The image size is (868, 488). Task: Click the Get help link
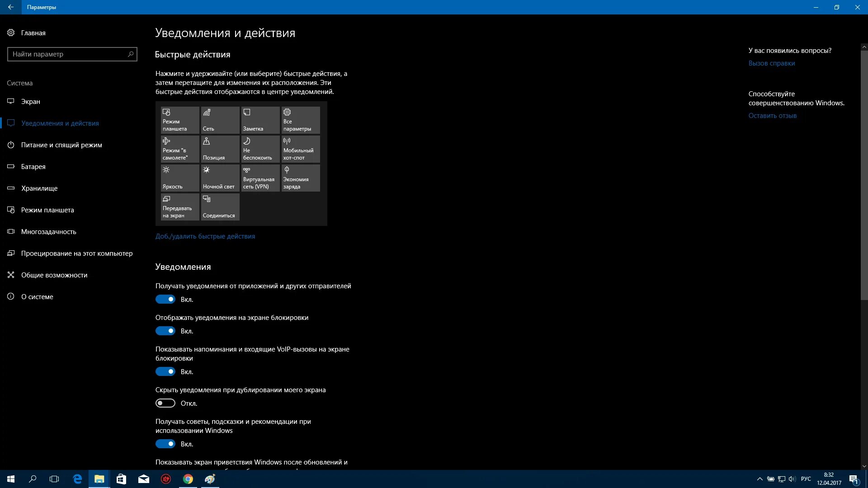(771, 63)
